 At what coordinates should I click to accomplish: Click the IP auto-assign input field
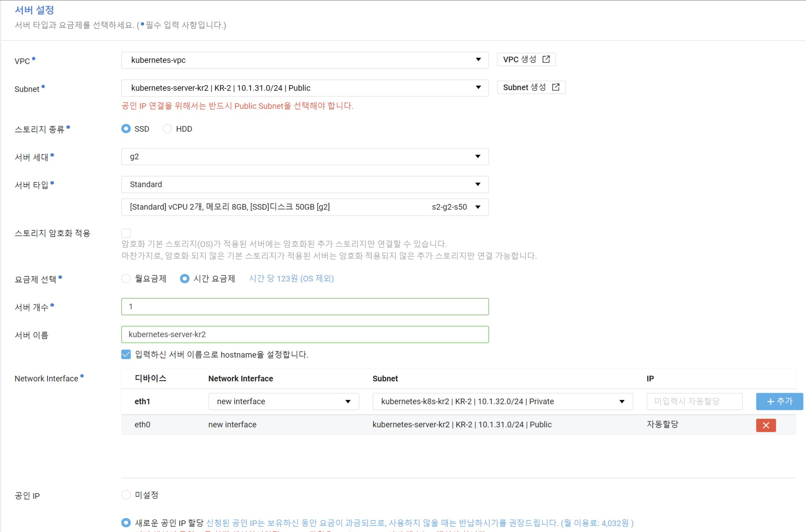(x=695, y=401)
